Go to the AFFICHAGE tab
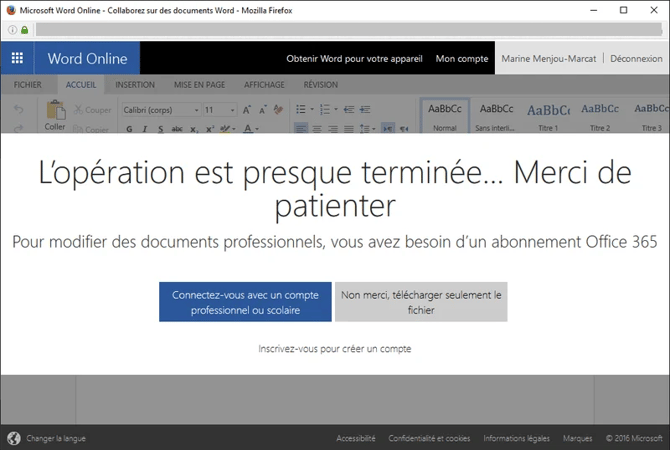 [x=264, y=85]
